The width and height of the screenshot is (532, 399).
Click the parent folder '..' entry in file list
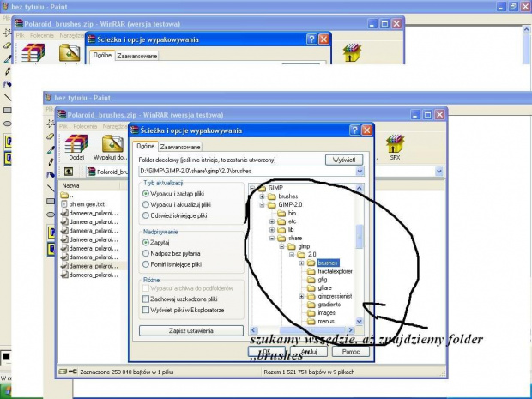coord(67,196)
